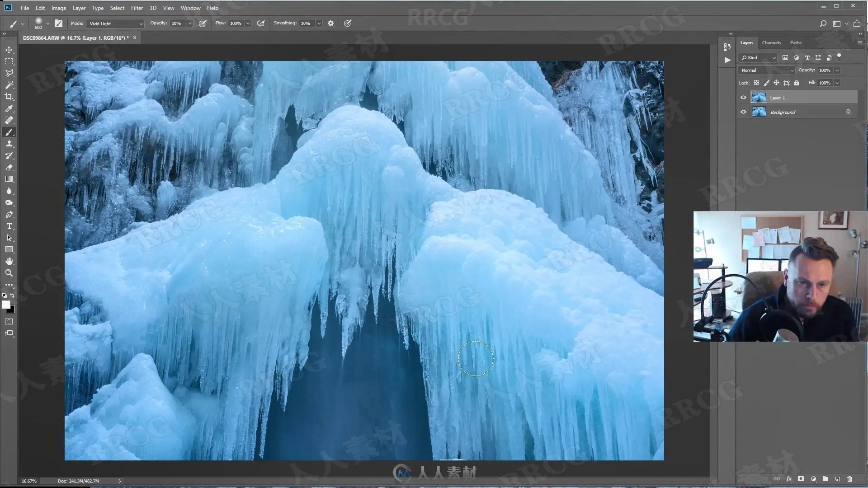Click the Create new adjustment layer icon
868x488 pixels.
[x=813, y=479]
